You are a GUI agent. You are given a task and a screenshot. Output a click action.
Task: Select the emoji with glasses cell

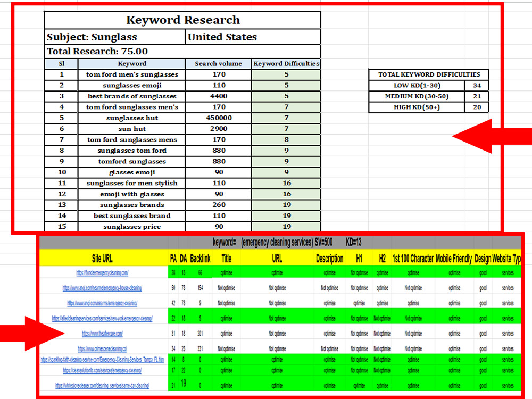coord(132,194)
